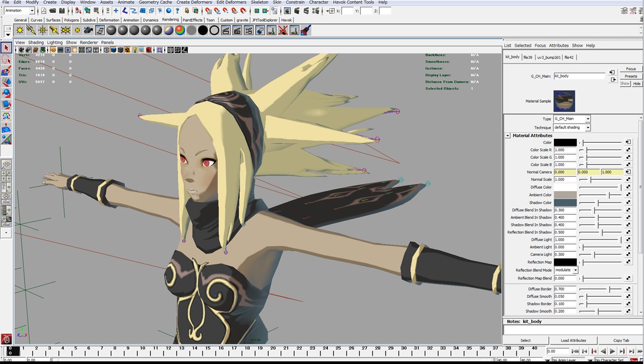Click the light bulb icon in viewport toolbar
The height and width of the screenshot is (364, 644).
pos(135,50)
